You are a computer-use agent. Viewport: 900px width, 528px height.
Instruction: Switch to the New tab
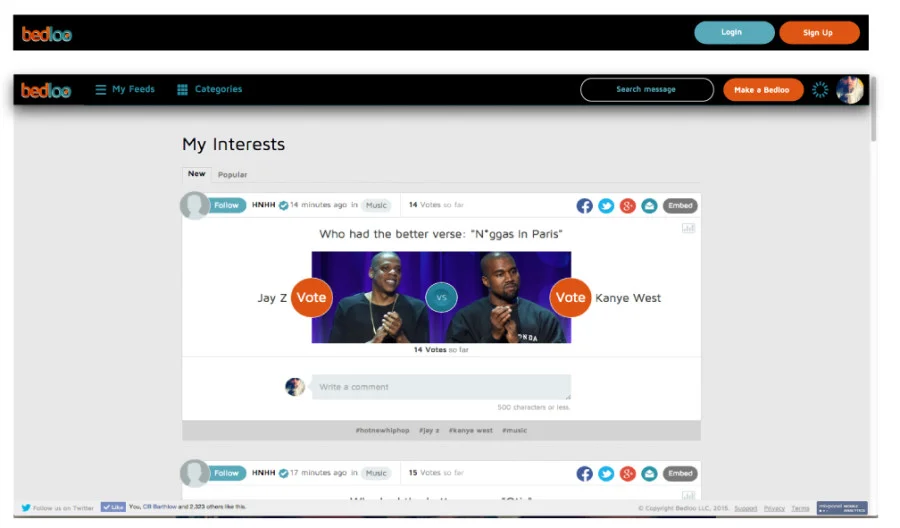point(197,174)
